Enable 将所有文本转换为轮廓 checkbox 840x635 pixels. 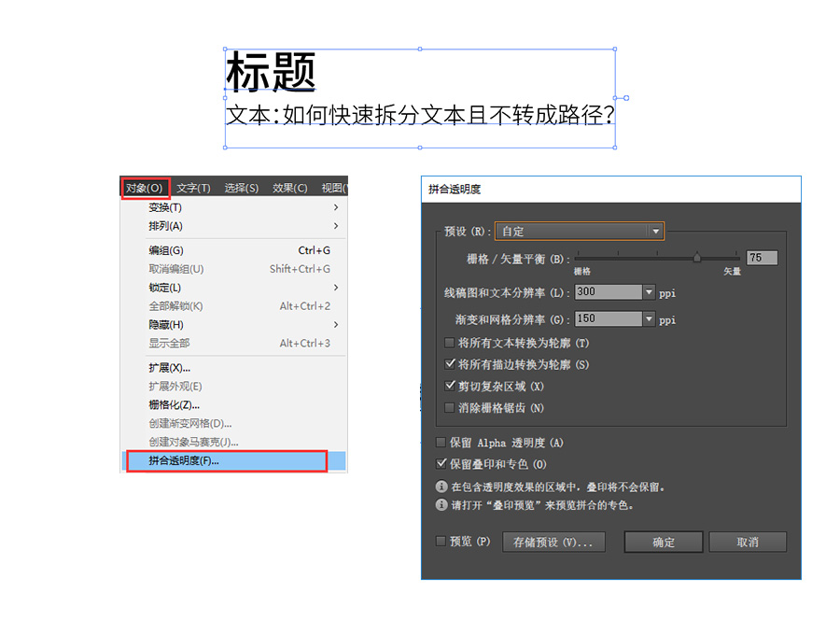pos(450,343)
